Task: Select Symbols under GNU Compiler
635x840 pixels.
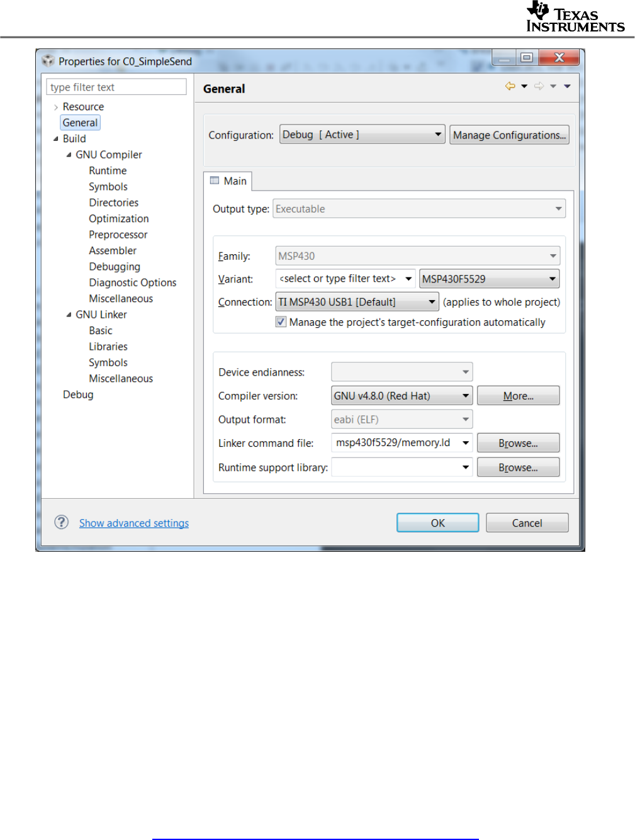Action: (x=108, y=187)
